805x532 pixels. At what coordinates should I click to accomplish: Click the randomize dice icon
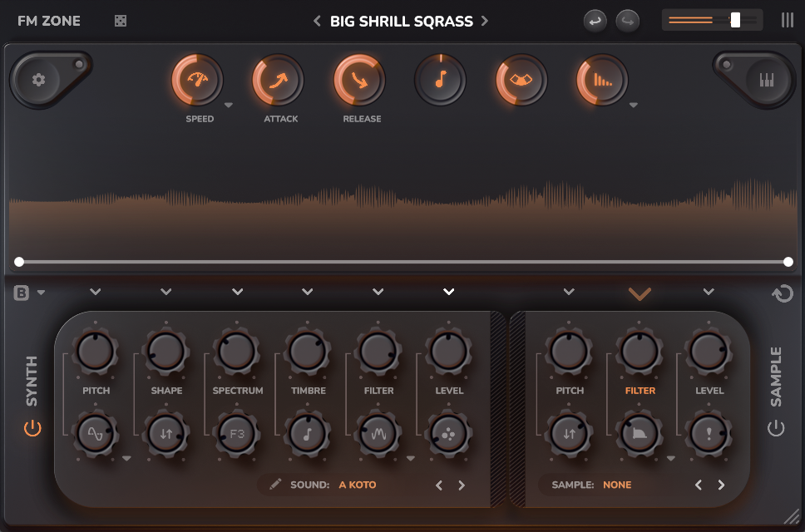[x=121, y=21]
